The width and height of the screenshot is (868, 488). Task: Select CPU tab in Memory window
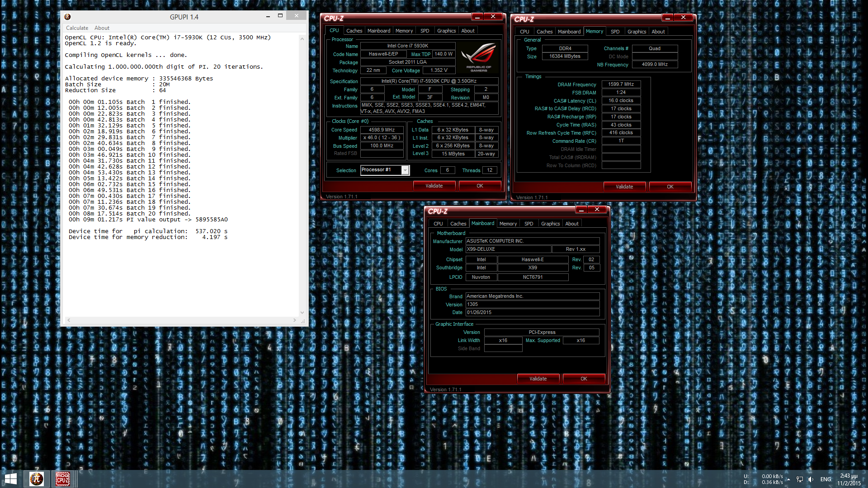524,32
